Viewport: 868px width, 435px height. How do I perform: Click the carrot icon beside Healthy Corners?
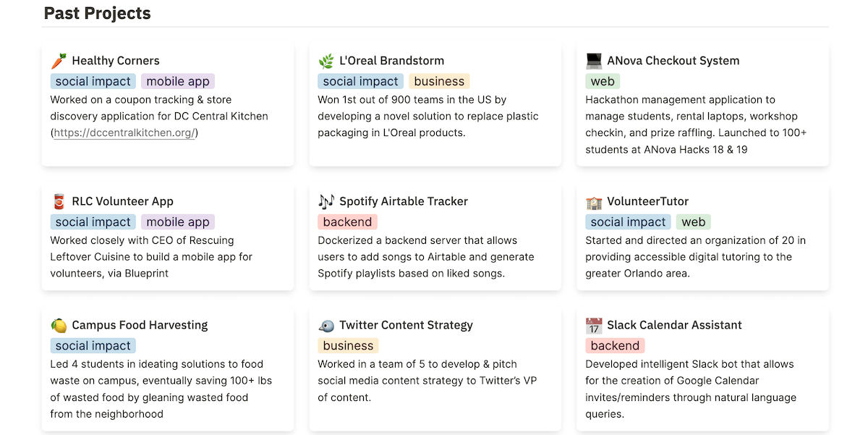59,61
